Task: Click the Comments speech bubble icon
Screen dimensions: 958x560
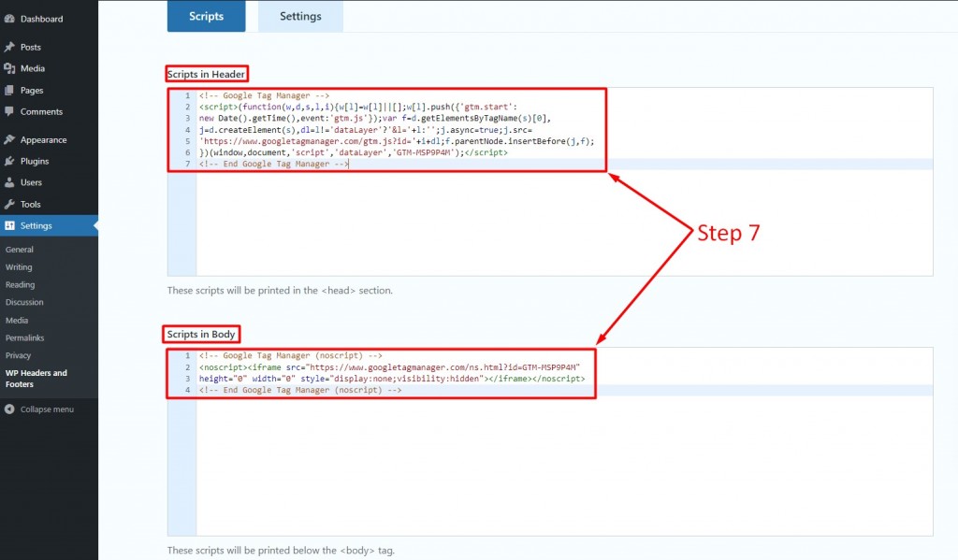Action: click(x=9, y=112)
